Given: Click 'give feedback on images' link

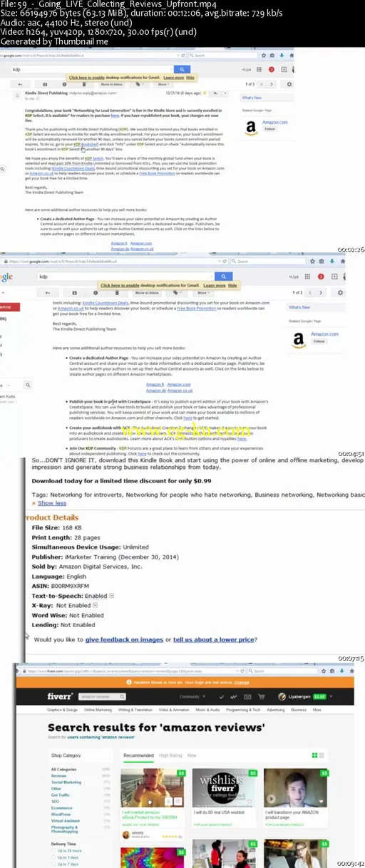Looking at the screenshot, I should [125, 639].
